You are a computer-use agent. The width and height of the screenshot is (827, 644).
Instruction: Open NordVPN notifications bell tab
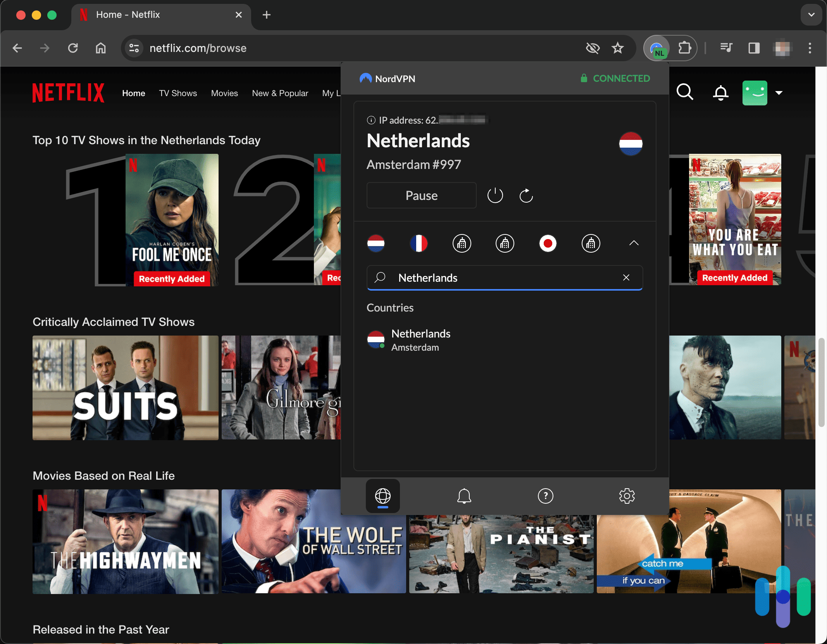point(464,496)
